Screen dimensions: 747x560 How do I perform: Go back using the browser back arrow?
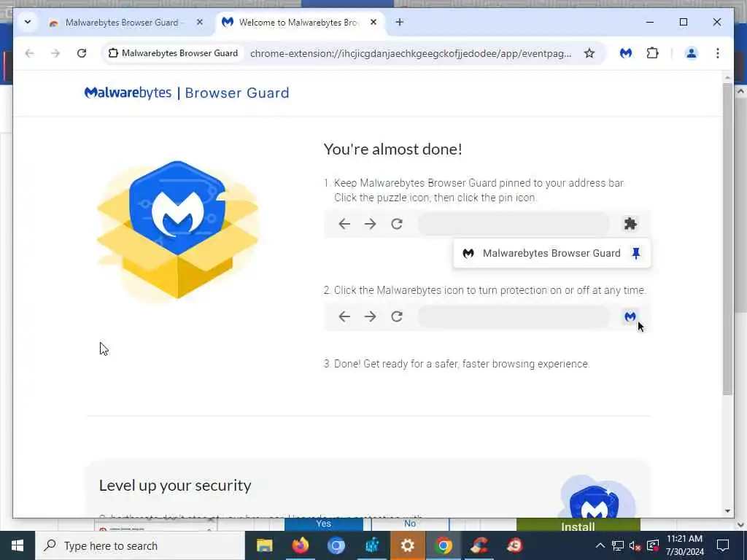[x=29, y=53]
